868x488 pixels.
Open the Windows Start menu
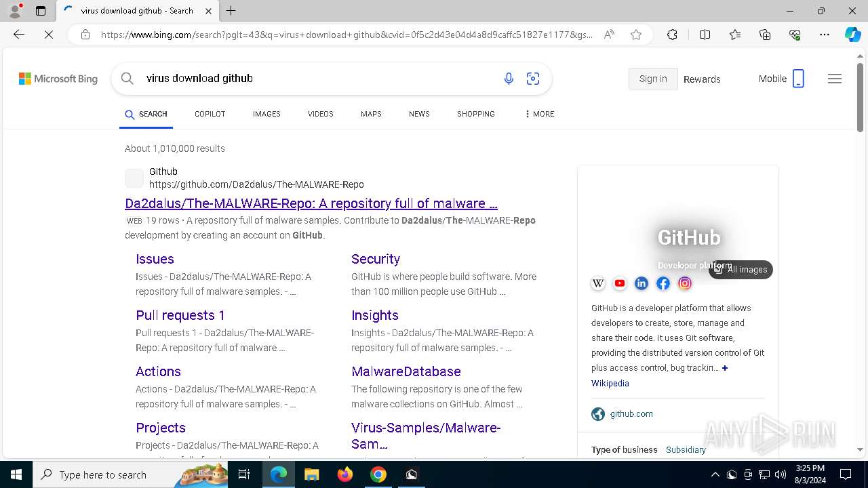point(16,474)
